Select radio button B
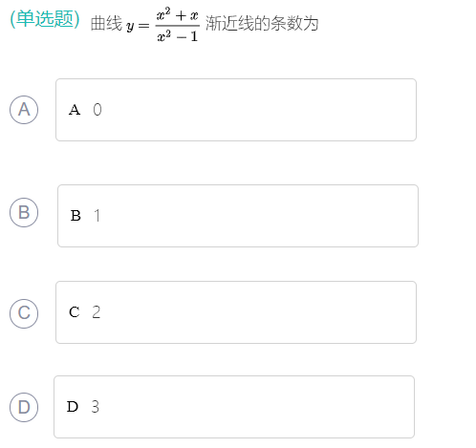 24,212
